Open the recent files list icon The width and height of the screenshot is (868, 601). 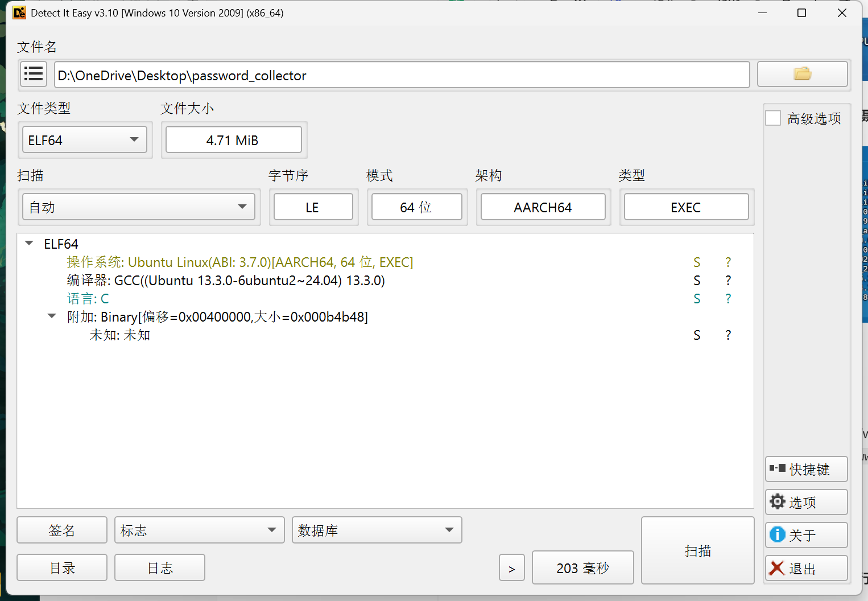click(34, 74)
